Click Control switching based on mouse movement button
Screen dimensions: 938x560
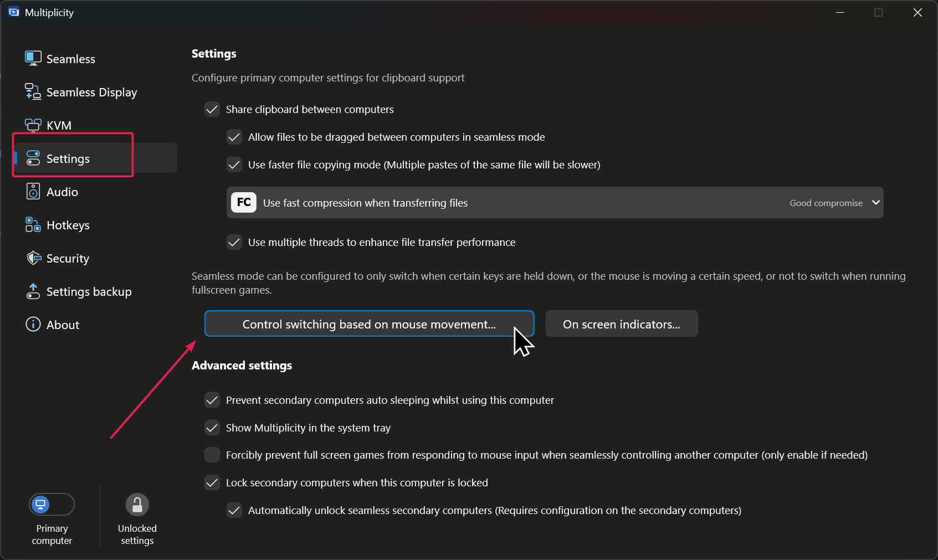coord(369,324)
